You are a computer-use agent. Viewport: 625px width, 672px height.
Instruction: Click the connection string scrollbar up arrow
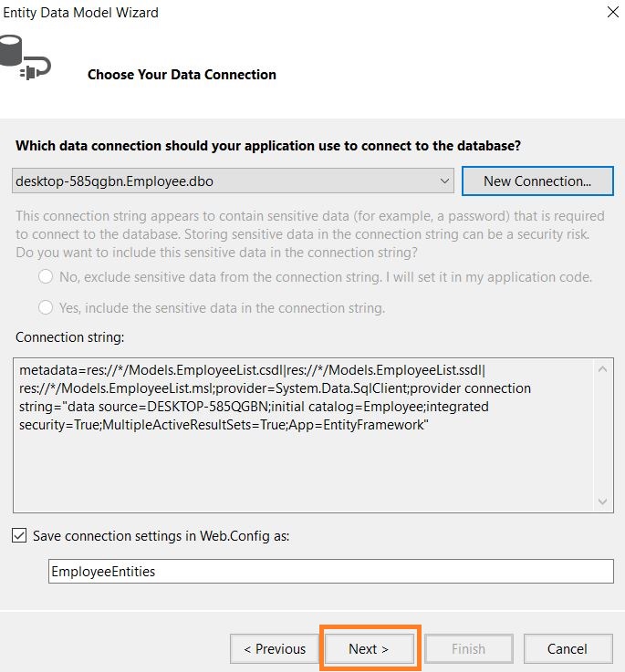603,369
